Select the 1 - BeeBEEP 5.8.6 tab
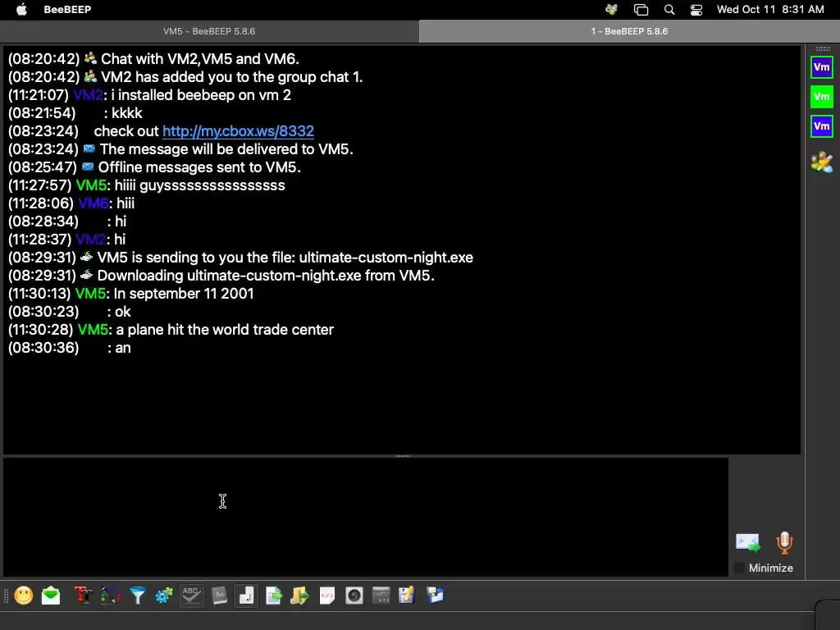The width and height of the screenshot is (840, 630). click(629, 31)
